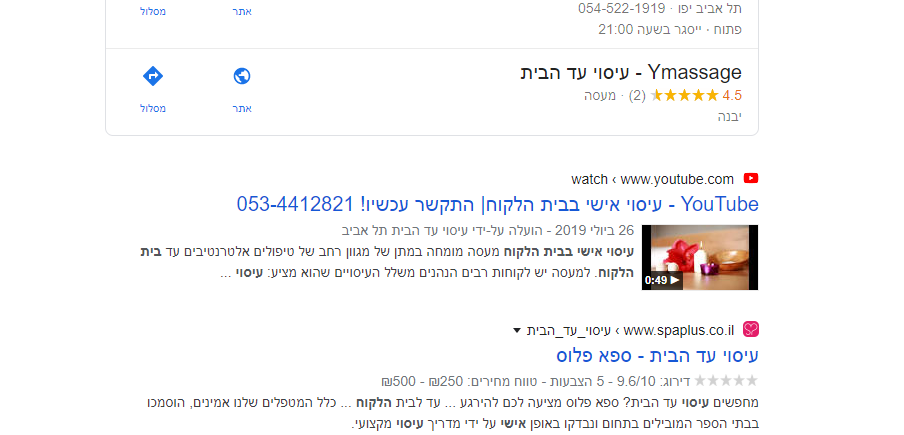Open the Ymassage - עיסוי עד הבית listing

(x=631, y=73)
